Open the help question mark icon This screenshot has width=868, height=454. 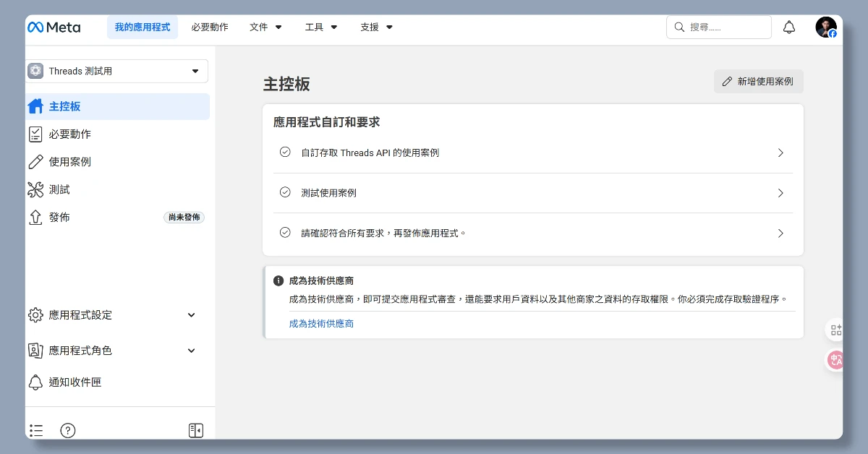click(68, 430)
